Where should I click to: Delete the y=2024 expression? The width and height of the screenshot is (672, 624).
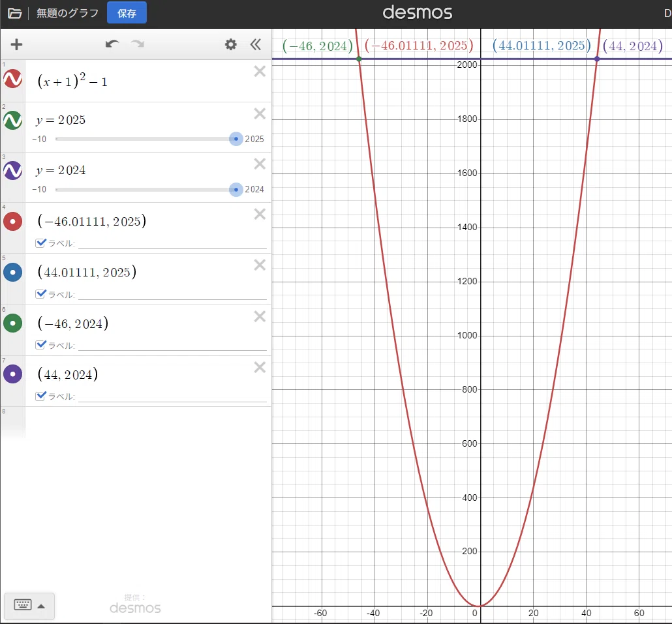click(x=260, y=164)
